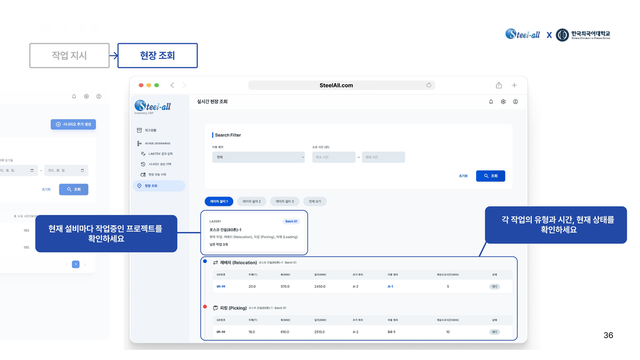
Task: Click the help icon in SteelAll header
Action: pyautogui.click(x=516, y=102)
